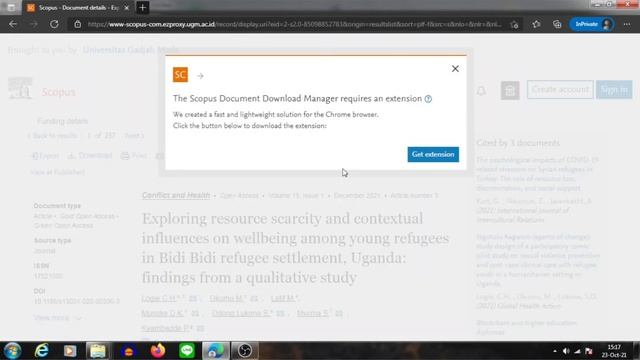Image resolution: width=640 pixels, height=360 pixels.
Task: Click the flag icon in system tray
Action: pyautogui.click(x=589, y=351)
